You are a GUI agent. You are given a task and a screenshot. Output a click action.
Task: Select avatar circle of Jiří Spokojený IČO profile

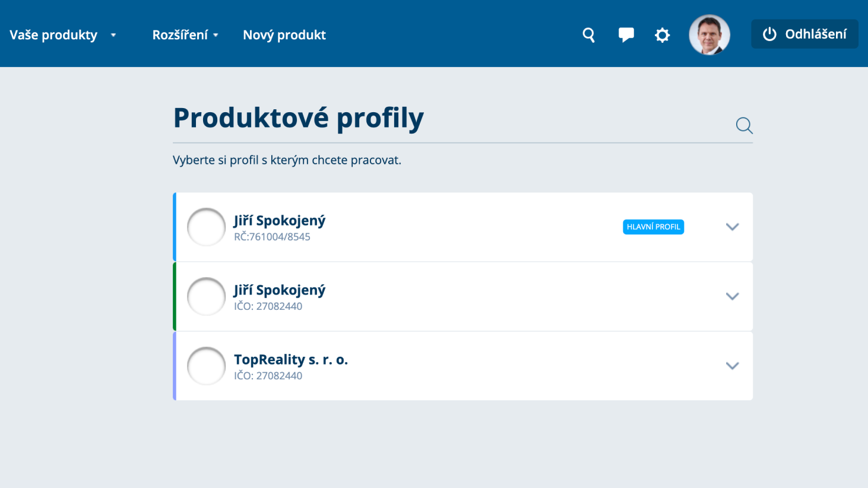point(206,296)
